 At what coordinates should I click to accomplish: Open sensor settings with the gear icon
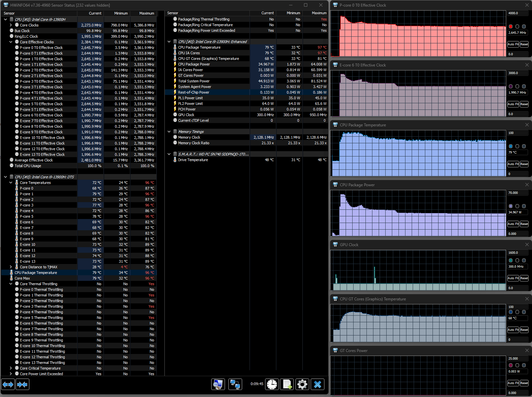(302, 384)
